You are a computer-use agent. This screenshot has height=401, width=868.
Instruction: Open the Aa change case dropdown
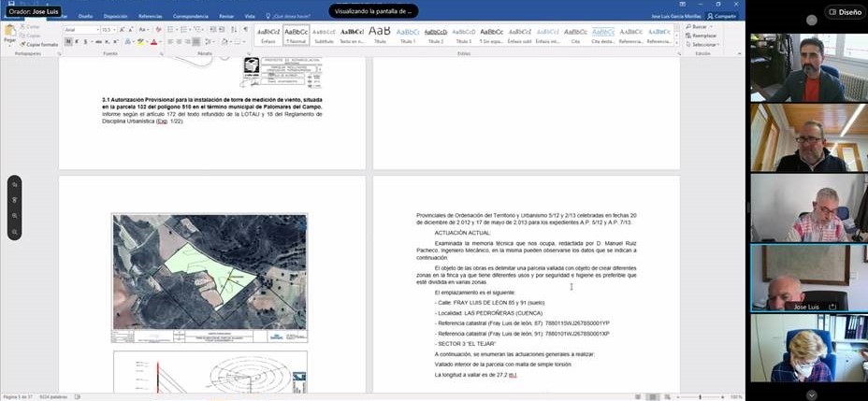[x=143, y=29]
